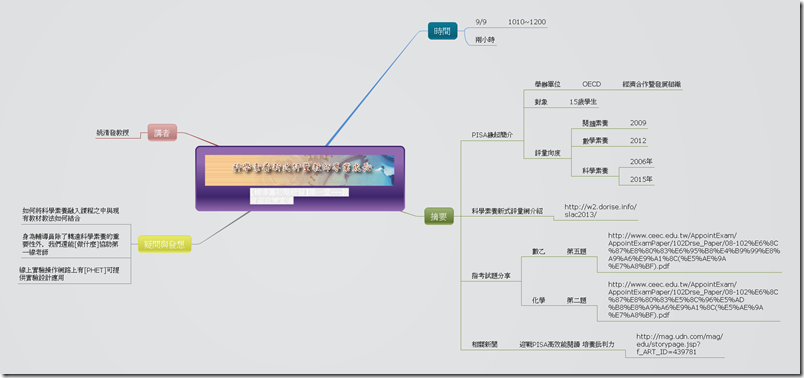
Task: Click the blurred subtitle under the central banner
Action: click(298, 196)
